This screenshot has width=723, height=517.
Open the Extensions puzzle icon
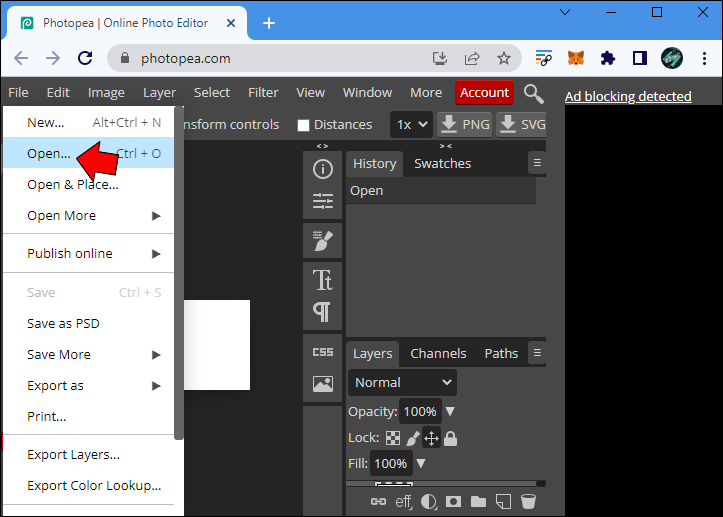[608, 59]
